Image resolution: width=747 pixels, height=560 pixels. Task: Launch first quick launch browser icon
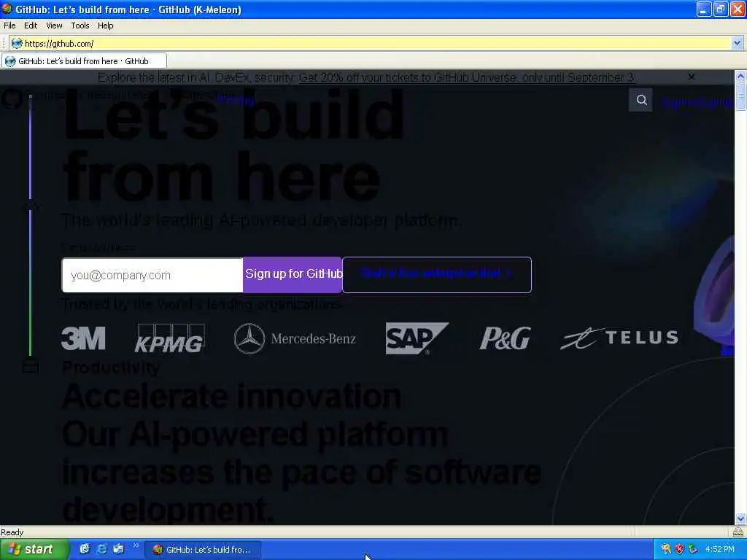point(85,549)
